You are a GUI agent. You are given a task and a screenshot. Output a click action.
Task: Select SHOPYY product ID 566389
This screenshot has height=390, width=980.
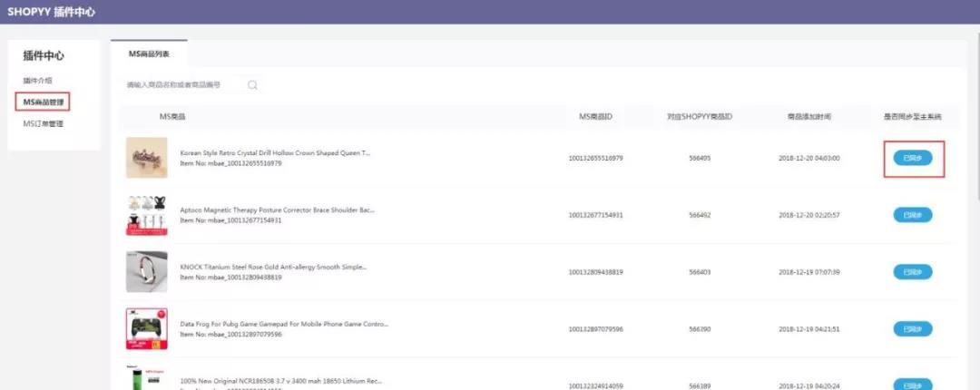pos(700,386)
